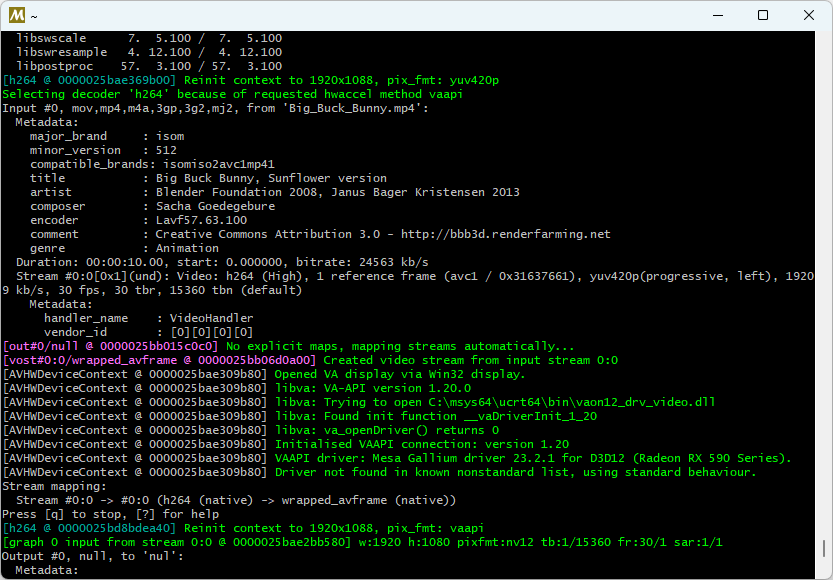Click the libswscale version line
833x580 pixels.
pyautogui.click(x=130, y=37)
